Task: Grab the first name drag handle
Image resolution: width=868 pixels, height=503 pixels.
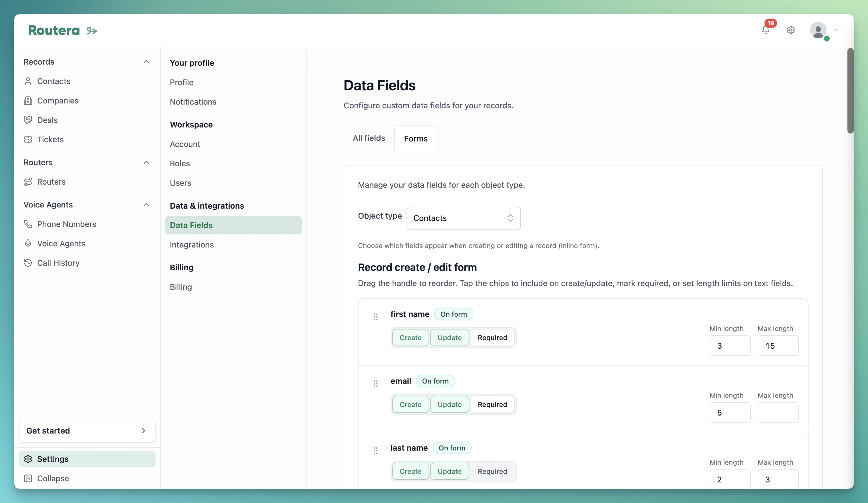Action: [375, 317]
